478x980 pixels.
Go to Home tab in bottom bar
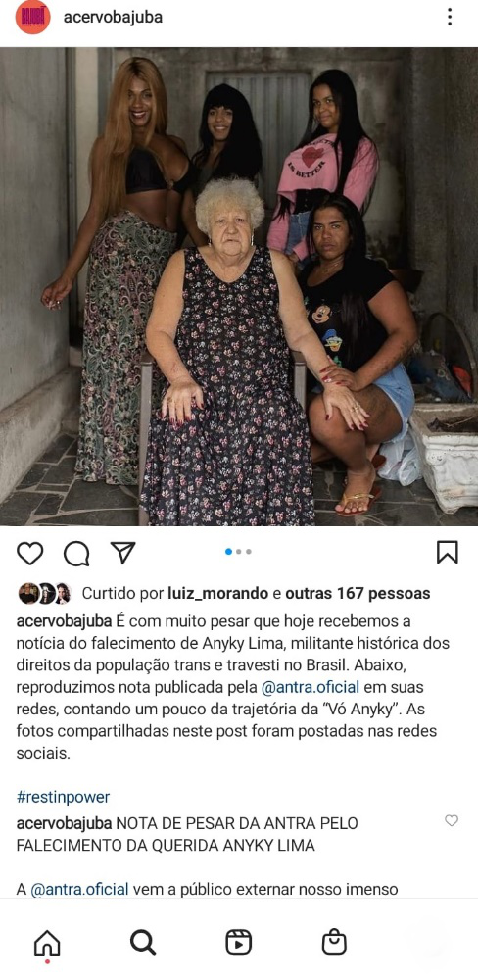(x=47, y=943)
